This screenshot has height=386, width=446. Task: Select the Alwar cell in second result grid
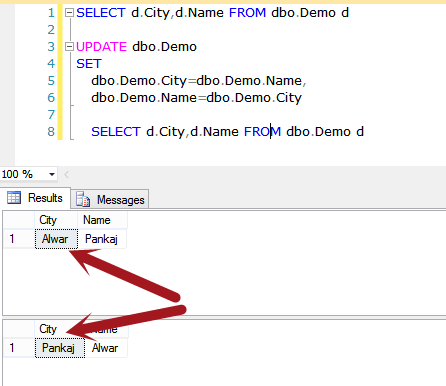tap(106, 348)
